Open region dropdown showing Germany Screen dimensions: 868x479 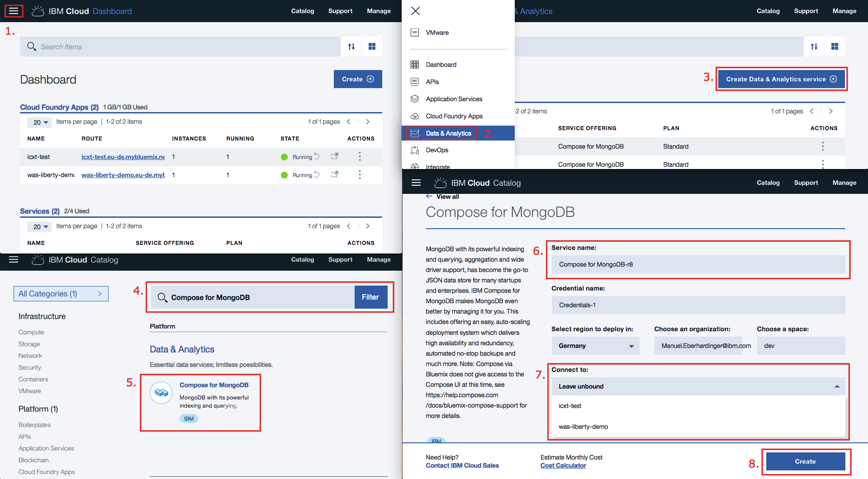click(x=595, y=346)
